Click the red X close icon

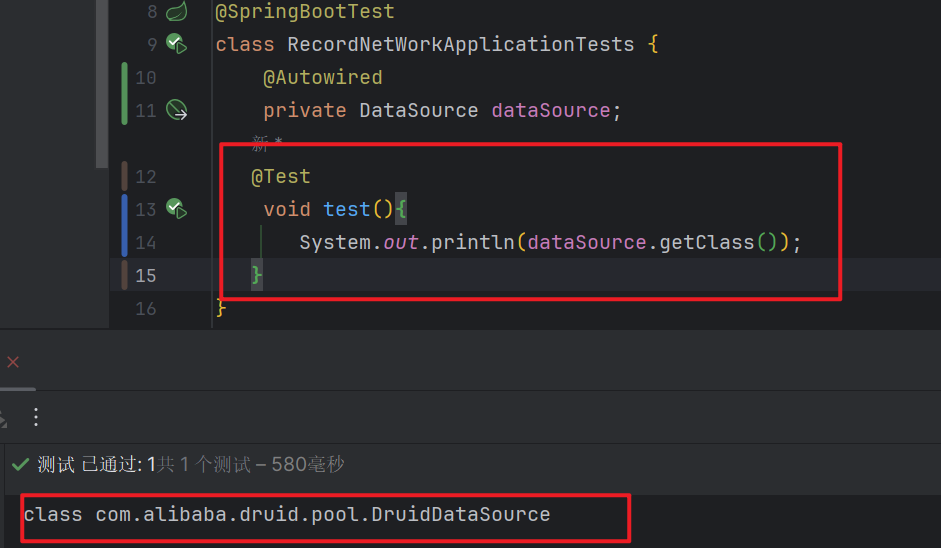13,362
